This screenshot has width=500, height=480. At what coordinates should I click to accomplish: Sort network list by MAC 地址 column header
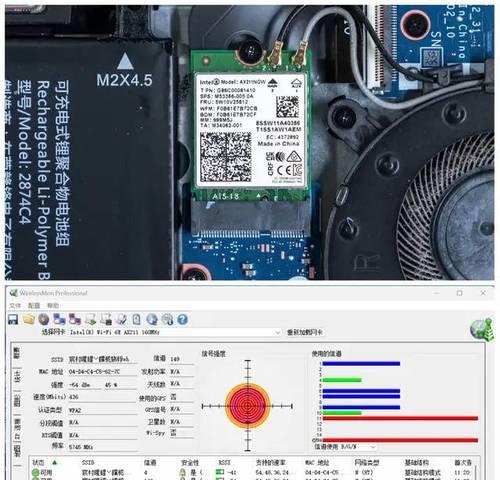point(317,463)
